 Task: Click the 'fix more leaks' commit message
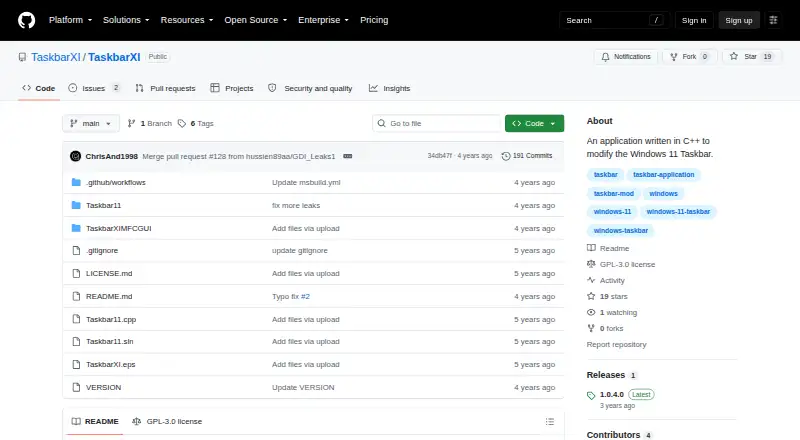[x=296, y=205]
